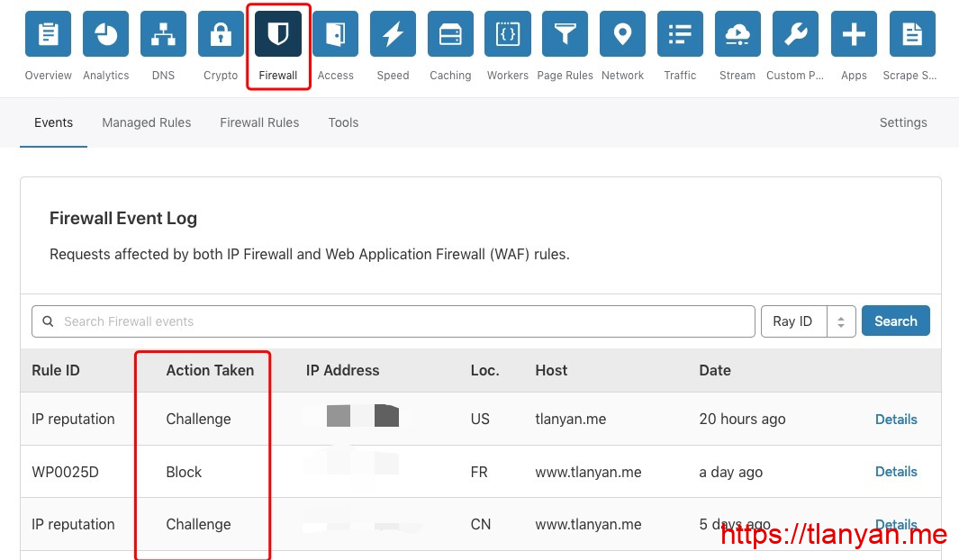Open the Caching icon
Viewport: 959px width, 560px height.
click(x=450, y=34)
